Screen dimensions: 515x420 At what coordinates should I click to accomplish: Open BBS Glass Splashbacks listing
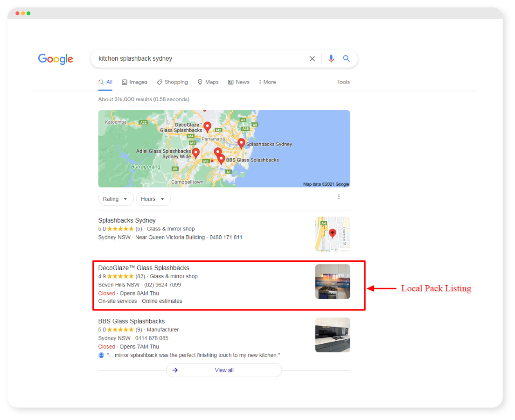click(132, 321)
